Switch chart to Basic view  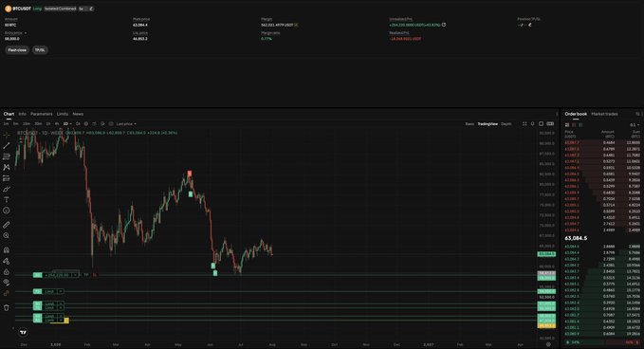coord(469,123)
